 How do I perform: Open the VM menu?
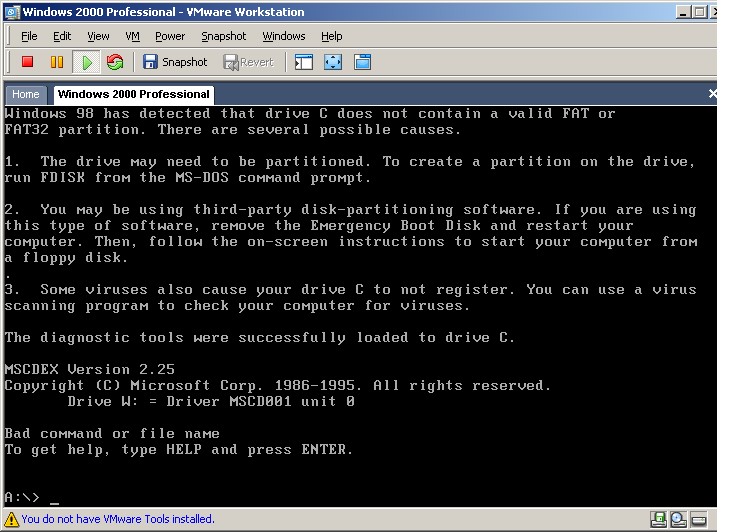click(x=132, y=36)
